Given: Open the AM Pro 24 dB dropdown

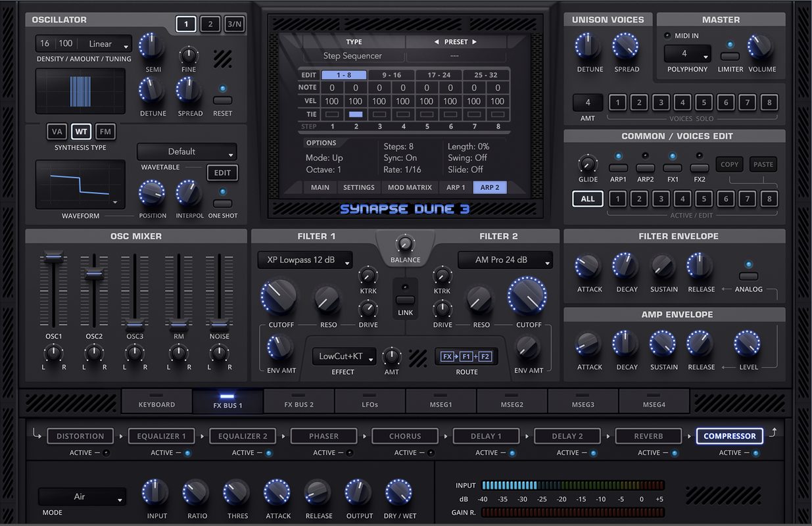Looking at the screenshot, I should pyautogui.click(x=505, y=260).
